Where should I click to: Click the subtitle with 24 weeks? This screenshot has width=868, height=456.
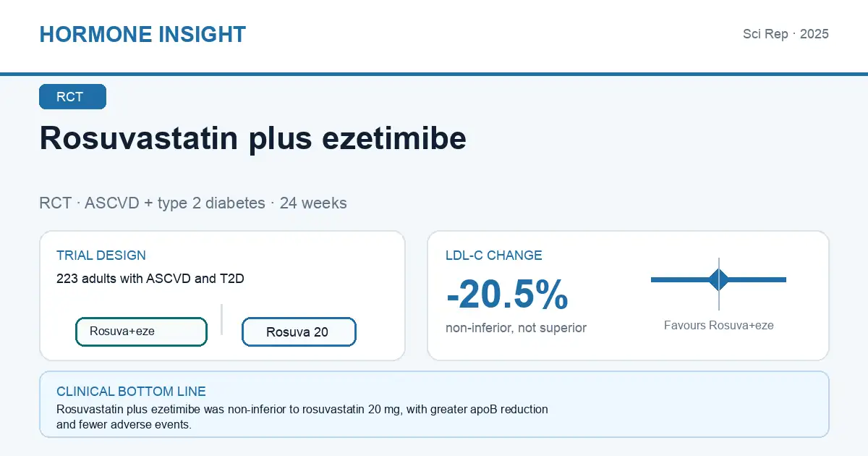coord(193,203)
